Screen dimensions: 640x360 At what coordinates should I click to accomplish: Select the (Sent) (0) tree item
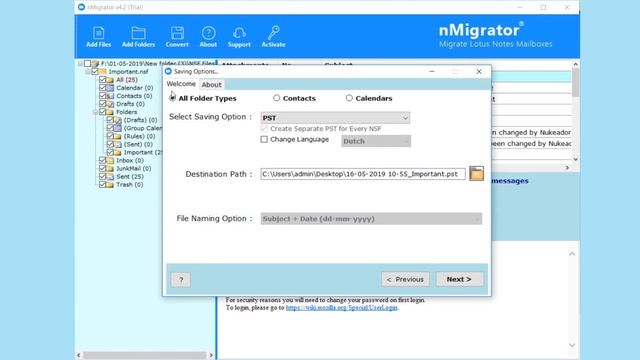point(138,144)
